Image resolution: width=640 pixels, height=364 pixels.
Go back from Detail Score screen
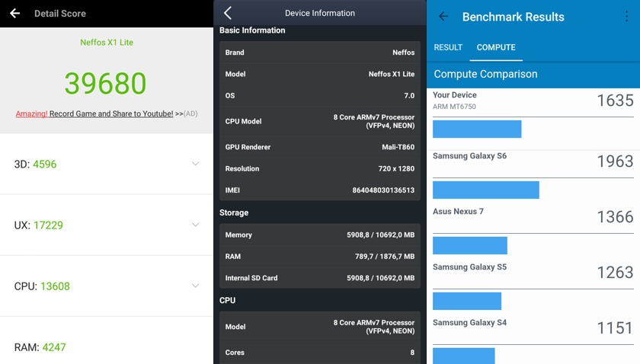tap(14, 14)
